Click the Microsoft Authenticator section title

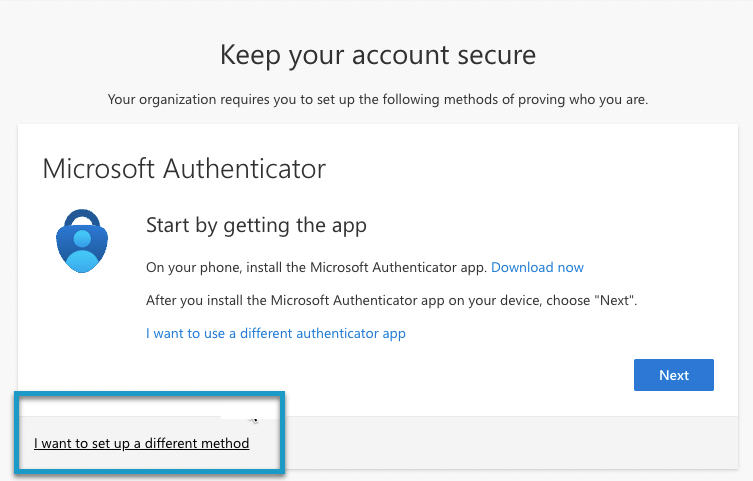tap(184, 169)
